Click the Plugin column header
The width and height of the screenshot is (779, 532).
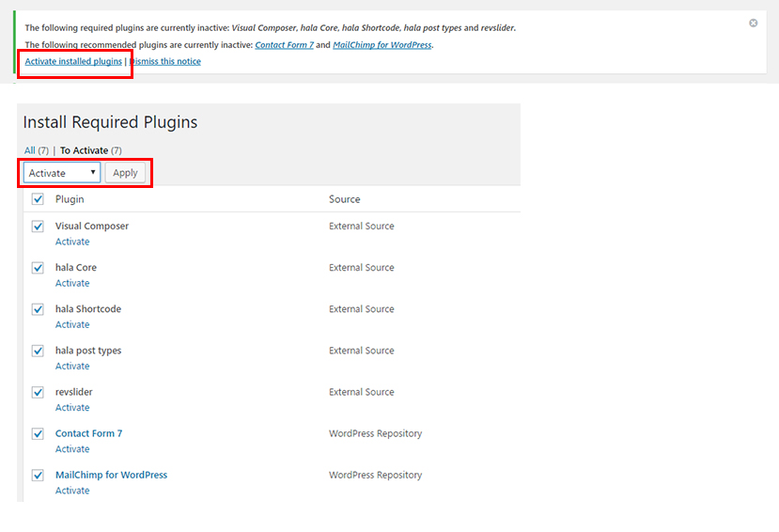(x=70, y=199)
